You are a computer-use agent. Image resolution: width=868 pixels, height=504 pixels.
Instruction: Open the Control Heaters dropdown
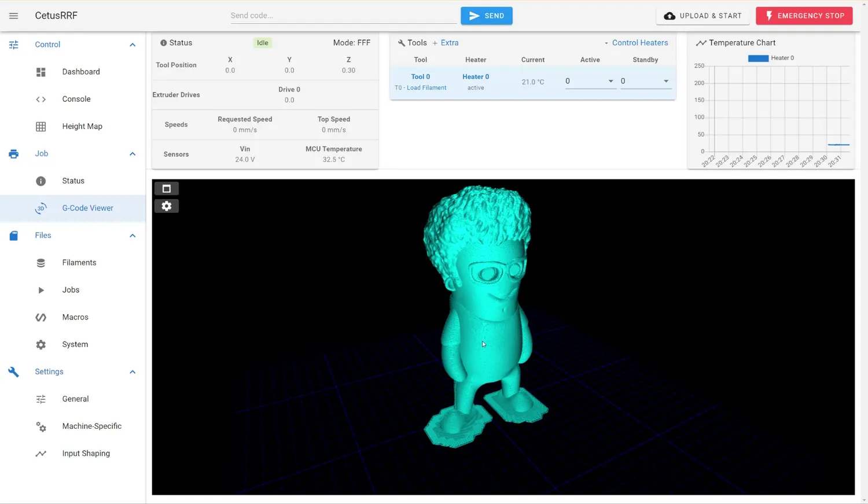point(636,43)
